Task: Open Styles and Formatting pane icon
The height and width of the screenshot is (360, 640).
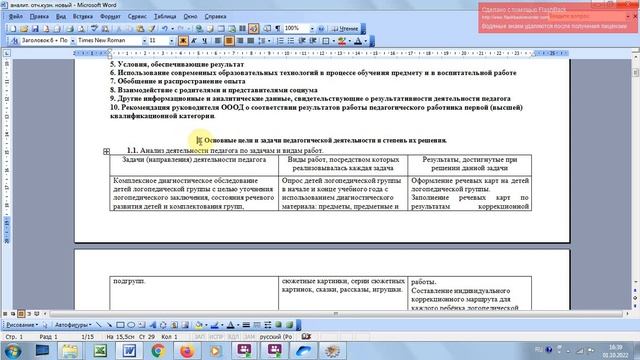Action: pyautogui.click(x=15, y=40)
